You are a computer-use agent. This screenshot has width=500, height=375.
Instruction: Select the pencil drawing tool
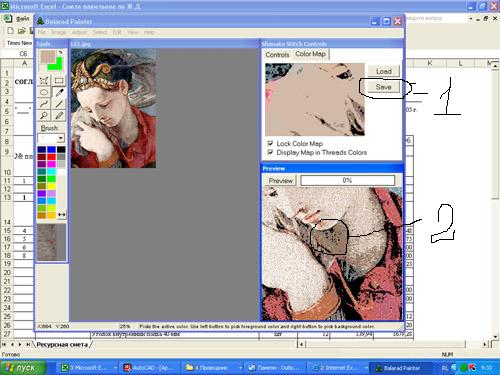click(x=59, y=116)
